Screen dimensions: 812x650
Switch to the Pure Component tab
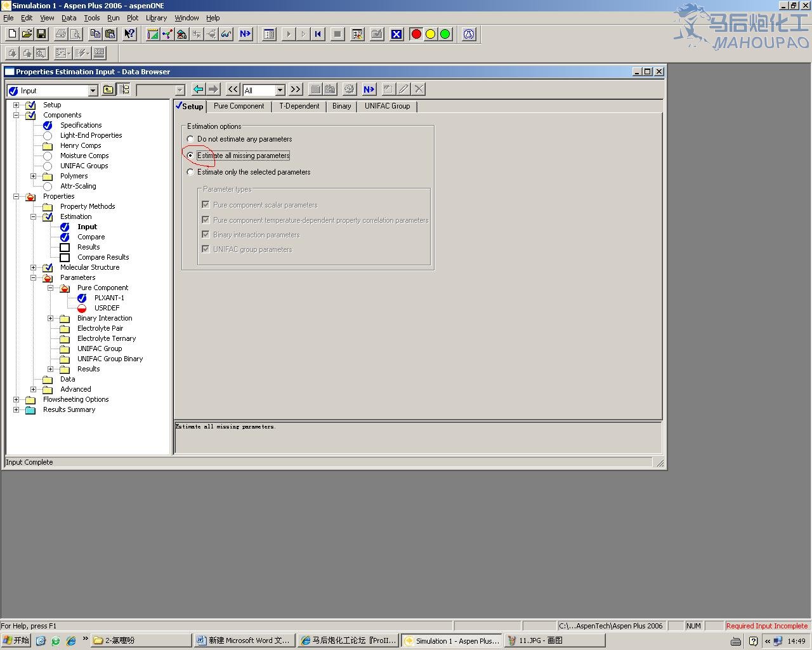pyautogui.click(x=239, y=106)
